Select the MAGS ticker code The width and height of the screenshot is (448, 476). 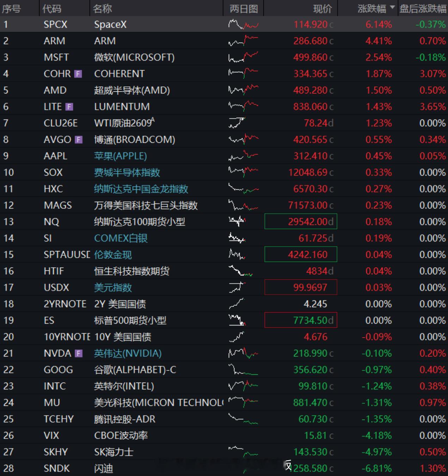point(57,205)
